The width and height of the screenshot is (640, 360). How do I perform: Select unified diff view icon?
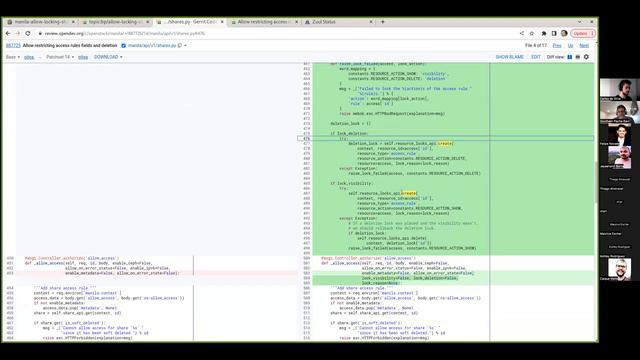(x=578, y=57)
